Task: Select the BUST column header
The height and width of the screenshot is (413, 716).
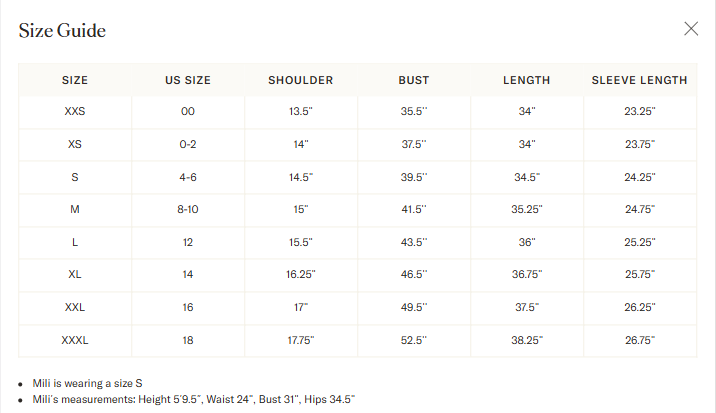Action: pos(414,80)
